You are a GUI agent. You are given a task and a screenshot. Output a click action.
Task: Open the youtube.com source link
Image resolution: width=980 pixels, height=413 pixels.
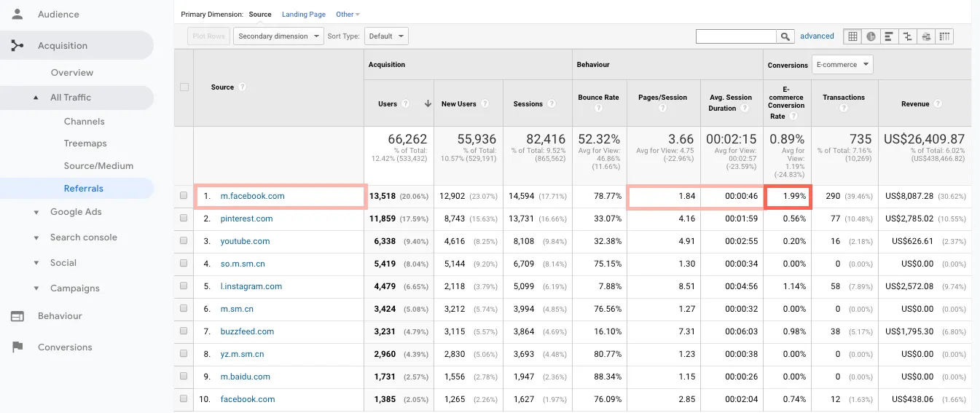(x=245, y=241)
